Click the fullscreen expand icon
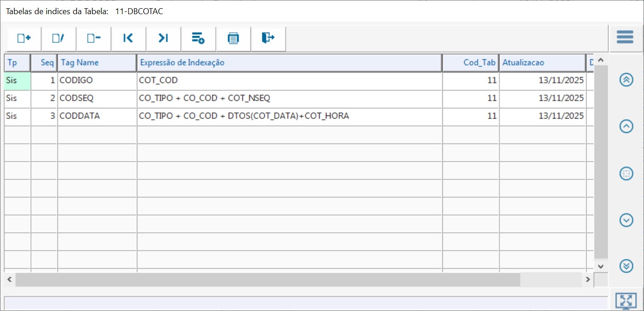 tap(626, 300)
